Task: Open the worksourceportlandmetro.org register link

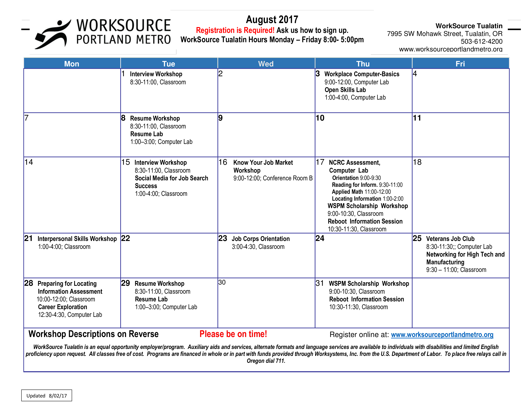Action: pyautogui.click(x=442, y=335)
